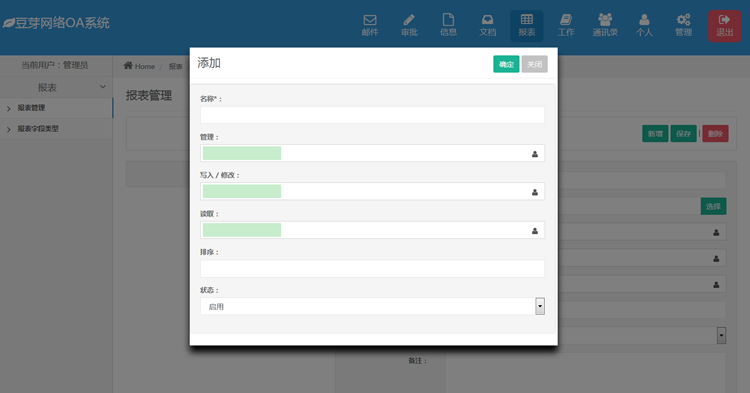Open the 状态 启用 dropdown
The width and height of the screenshot is (750, 393).
(372, 306)
